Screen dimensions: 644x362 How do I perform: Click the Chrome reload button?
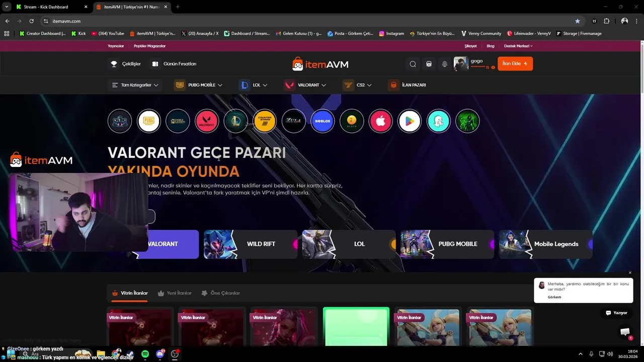click(31, 21)
